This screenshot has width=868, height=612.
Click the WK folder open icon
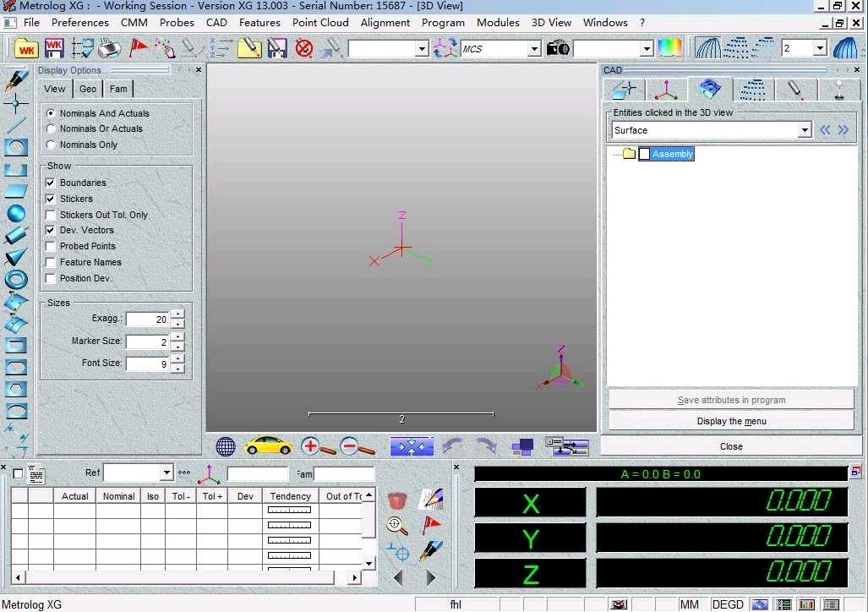[x=25, y=48]
